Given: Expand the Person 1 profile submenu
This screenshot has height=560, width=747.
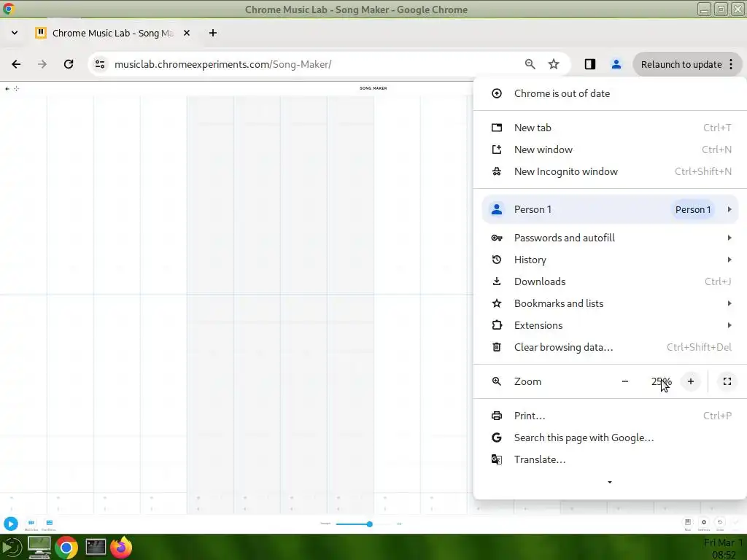Looking at the screenshot, I should click(x=610, y=209).
